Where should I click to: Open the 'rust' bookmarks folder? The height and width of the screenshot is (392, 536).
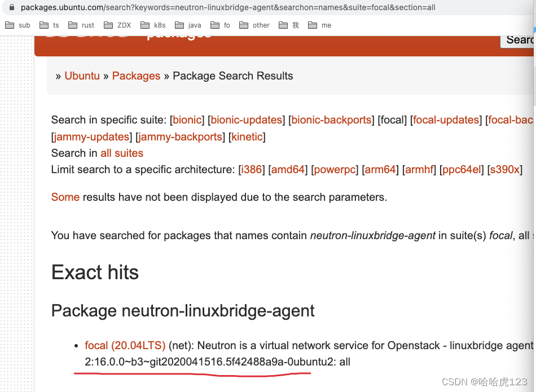click(82, 25)
